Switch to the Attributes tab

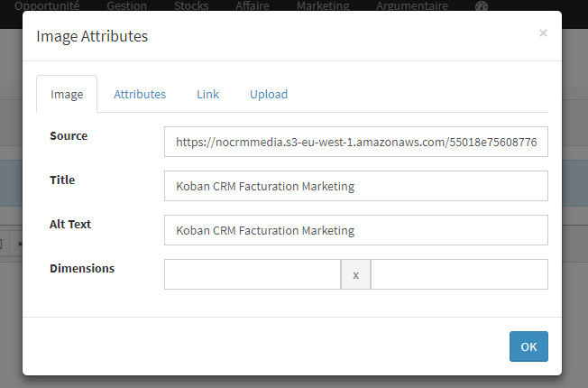click(x=140, y=94)
